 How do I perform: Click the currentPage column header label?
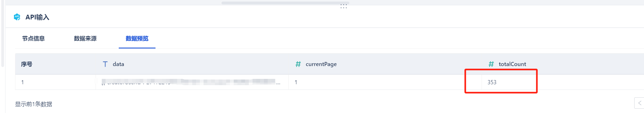tap(321, 64)
